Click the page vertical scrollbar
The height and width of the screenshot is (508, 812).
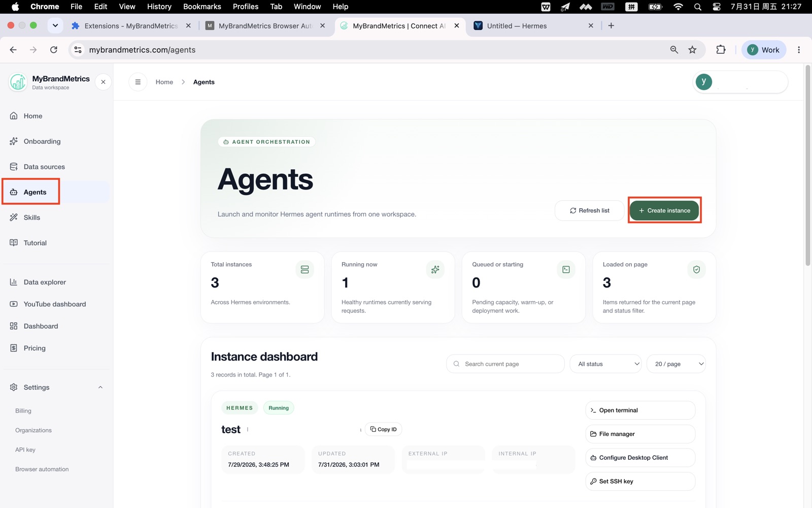click(807, 166)
